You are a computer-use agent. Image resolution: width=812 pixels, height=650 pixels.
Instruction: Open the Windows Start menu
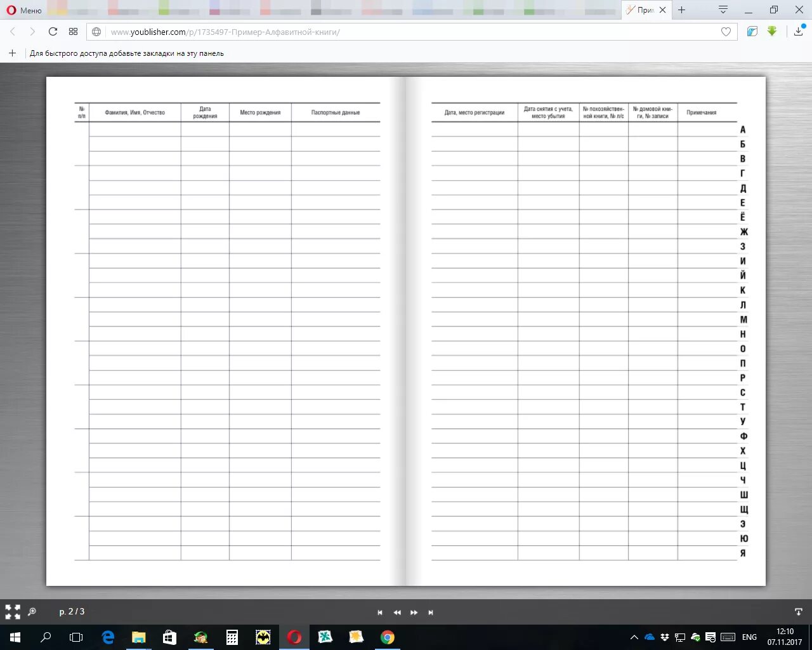click(15, 637)
